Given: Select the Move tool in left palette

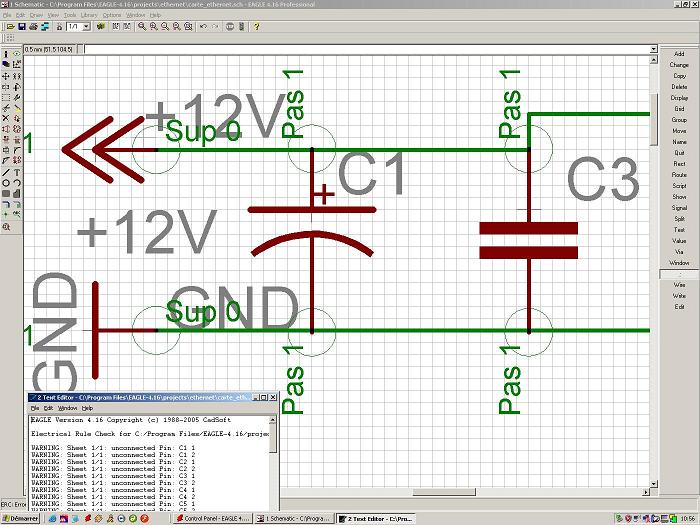Looking at the screenshot, I should coord(6,74).
